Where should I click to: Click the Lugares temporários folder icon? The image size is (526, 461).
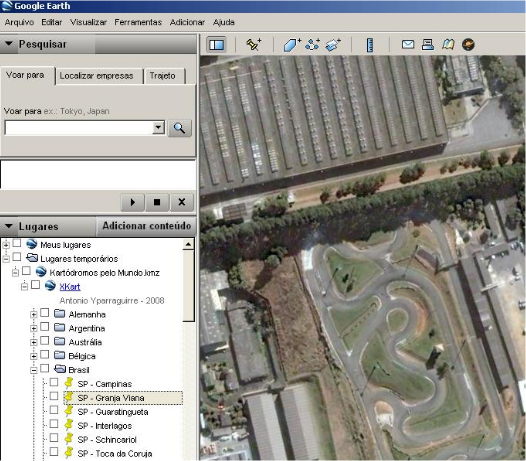(x=32, y=258)
